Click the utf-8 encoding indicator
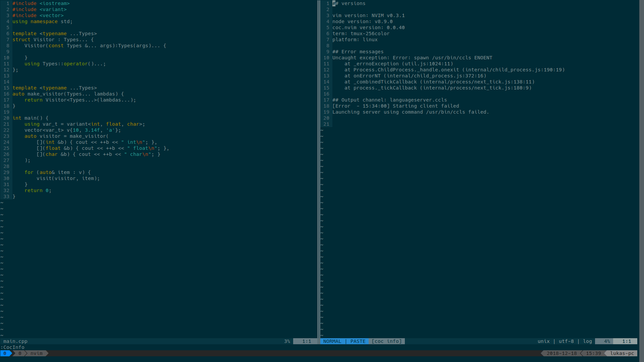The height and width of the screenshot is (362, 644). [566, 341]
